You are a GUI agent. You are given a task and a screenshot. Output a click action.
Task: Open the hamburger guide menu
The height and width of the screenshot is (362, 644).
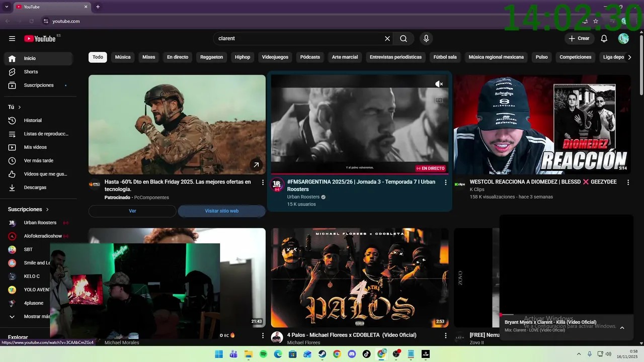[12, 39]
